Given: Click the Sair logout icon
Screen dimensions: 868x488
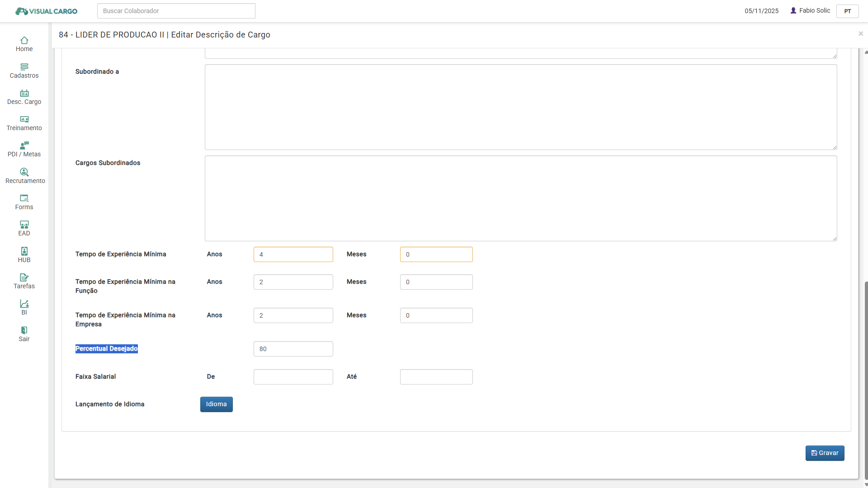Looking at the screenshot, I should coord(24,330).
